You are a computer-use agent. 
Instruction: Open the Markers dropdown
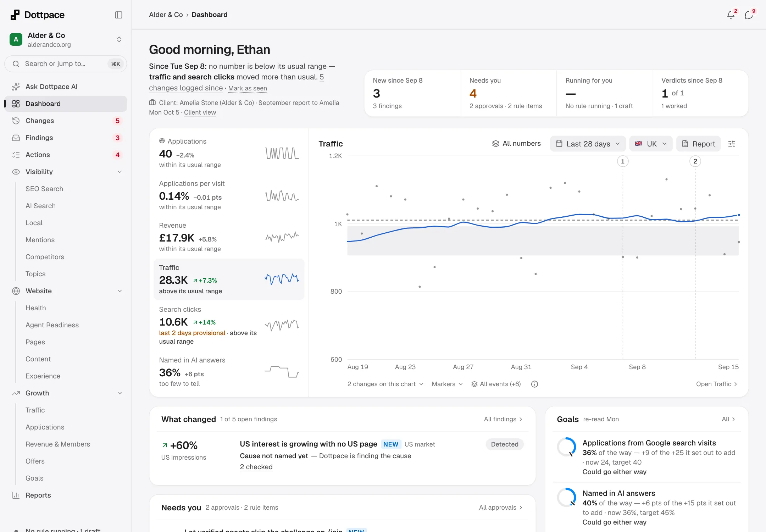(x=447, y=384)
